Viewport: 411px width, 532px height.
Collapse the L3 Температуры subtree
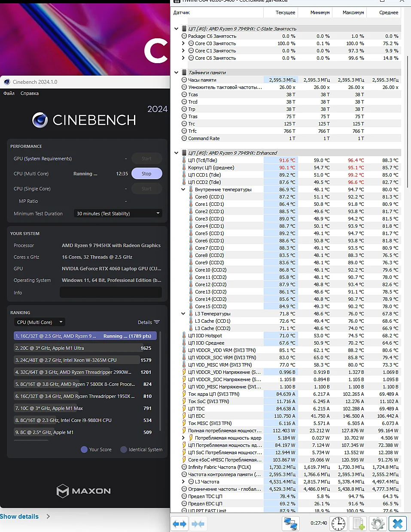coord(183,314)
